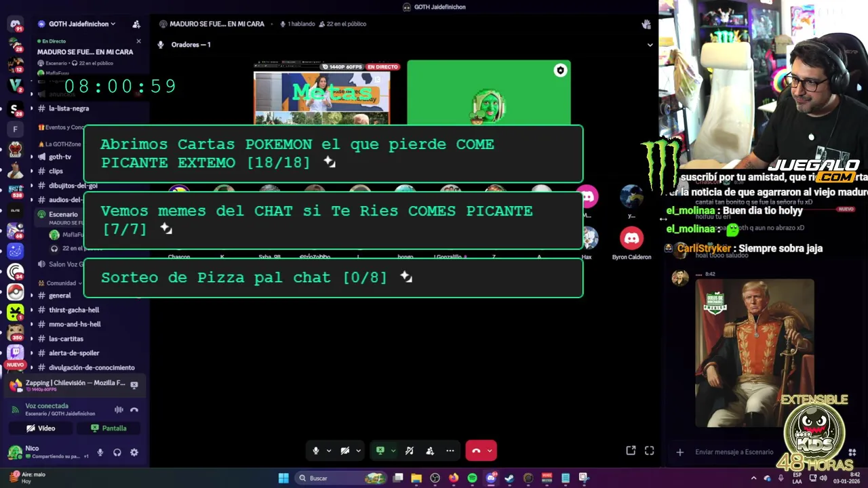The width and height of the screenshot is (868, 488).
Task: Open Firefox from the taskbar
Action: [x=454, y=478]
